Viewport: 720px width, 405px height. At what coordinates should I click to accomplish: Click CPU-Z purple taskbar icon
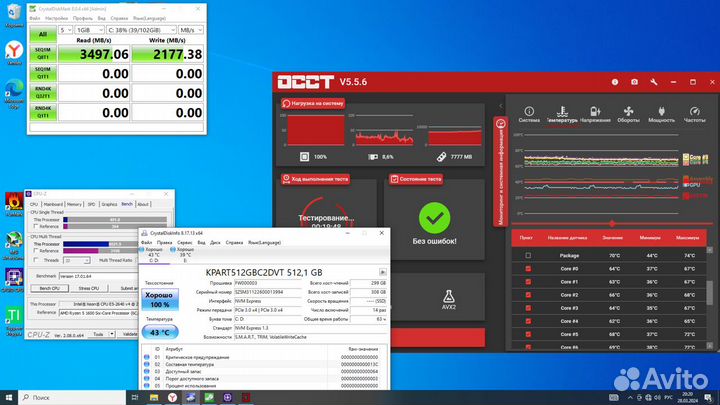[x=227, y=397]
